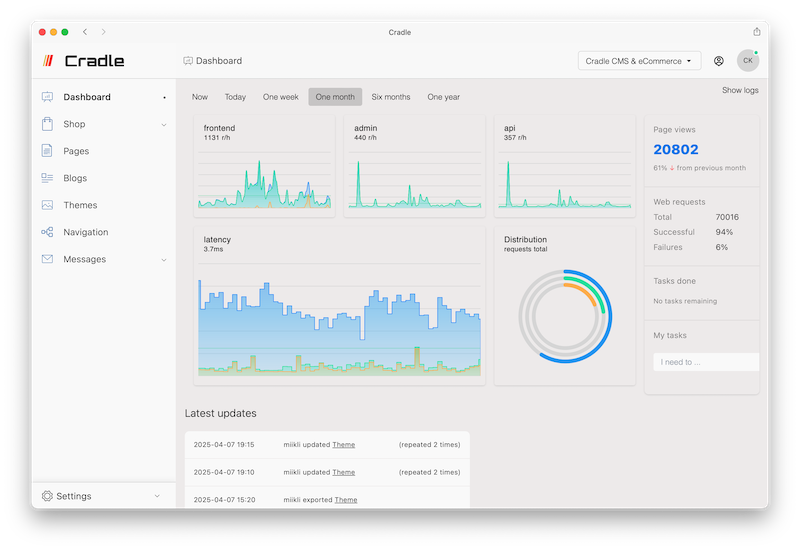Expand the Shop submenu chevron
The width and height of the screenshot is (800, 550).
(164, 125)
